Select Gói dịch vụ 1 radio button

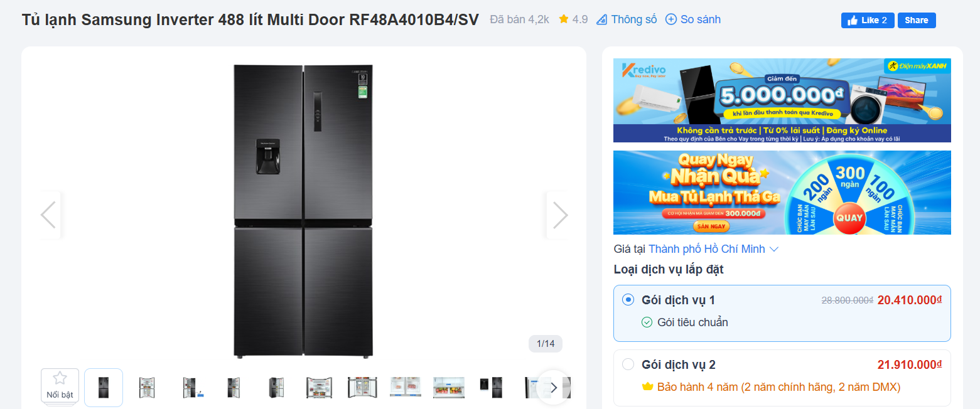click(628, 300)
